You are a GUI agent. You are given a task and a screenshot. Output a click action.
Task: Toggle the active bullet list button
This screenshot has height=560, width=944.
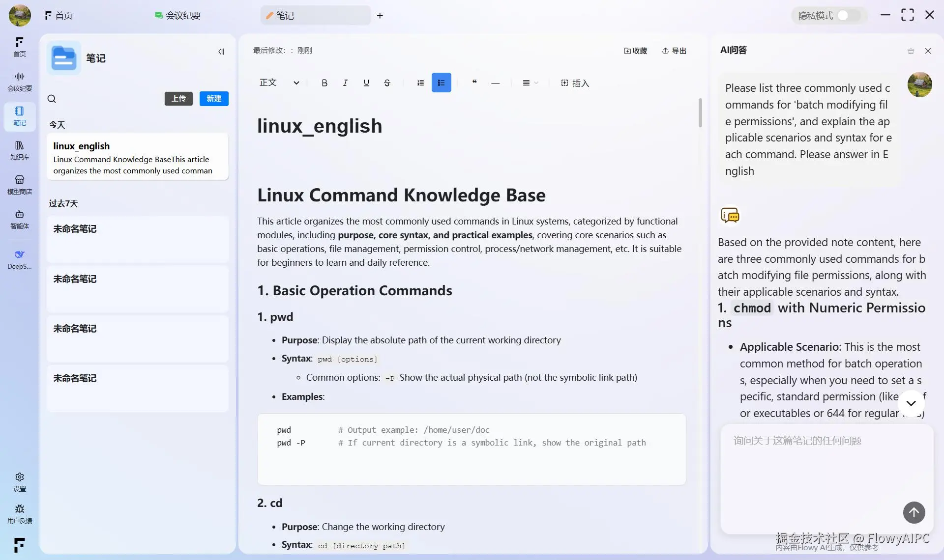[441, 83]
